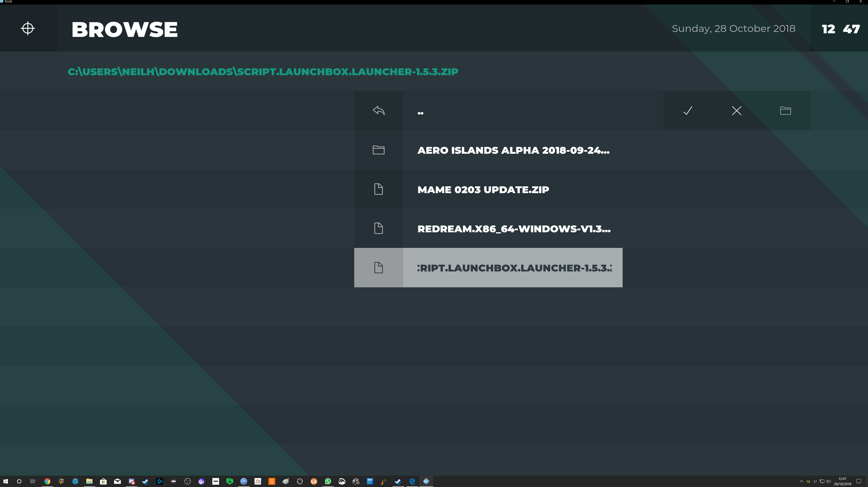The height and width of the screenshot is (487, 868).
Task: Click the Sunday, 28 October 2018 date
Action: click(x=734, y=29)
